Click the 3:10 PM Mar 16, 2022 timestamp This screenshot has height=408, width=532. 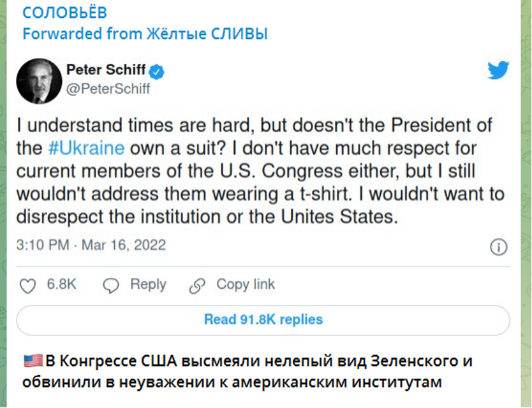pyautogui.click(x=91, y=245)
